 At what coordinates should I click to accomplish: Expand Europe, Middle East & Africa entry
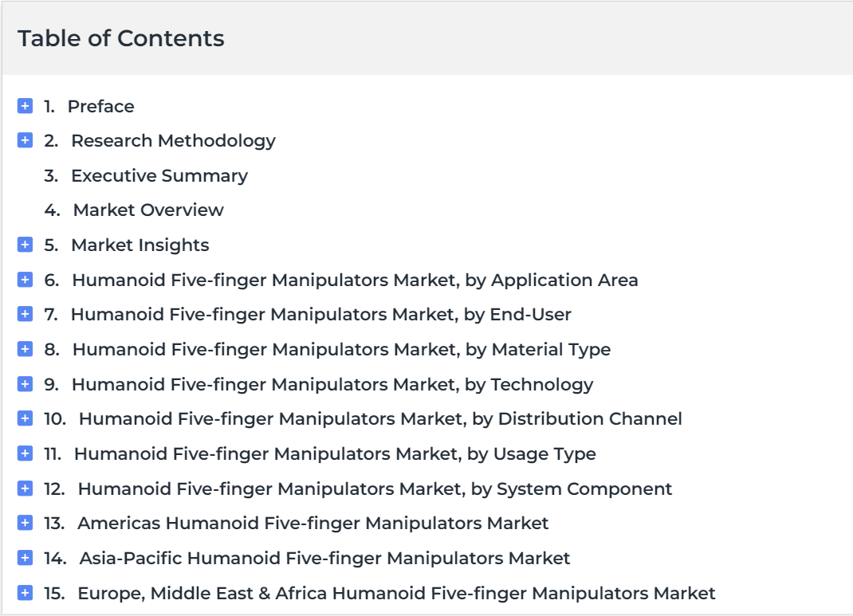tap(25, 593)
